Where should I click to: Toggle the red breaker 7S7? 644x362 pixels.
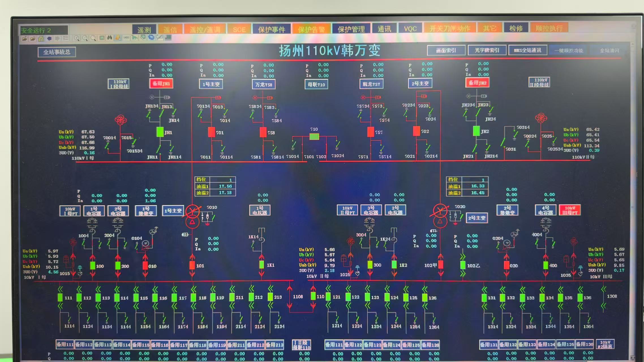click(x=370, y=132)
